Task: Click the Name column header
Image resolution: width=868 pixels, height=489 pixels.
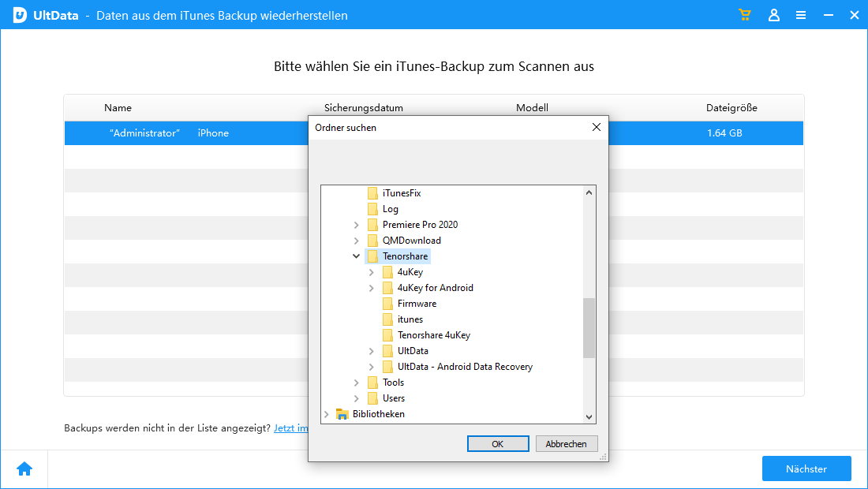Action: (x=118, y=108)
